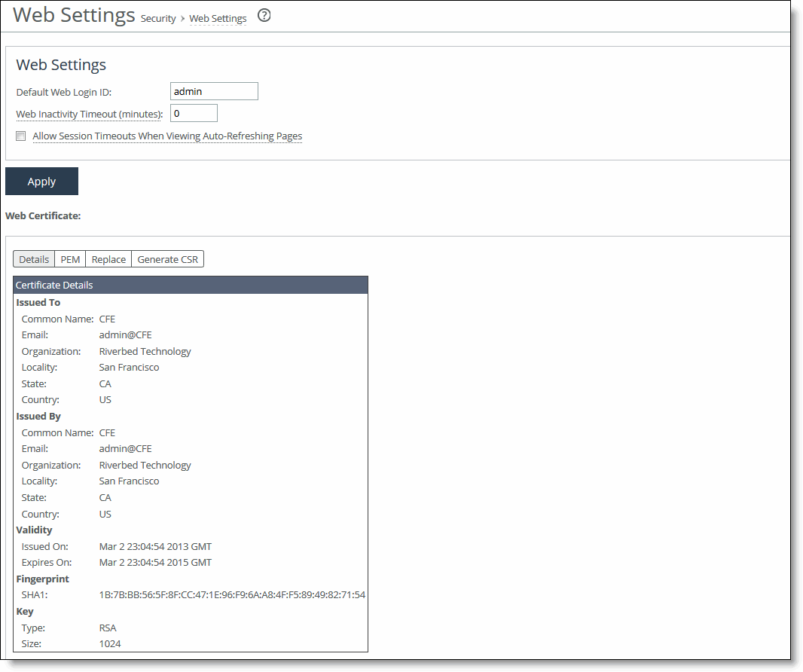Click the CFE common name under Issued To

106,319
